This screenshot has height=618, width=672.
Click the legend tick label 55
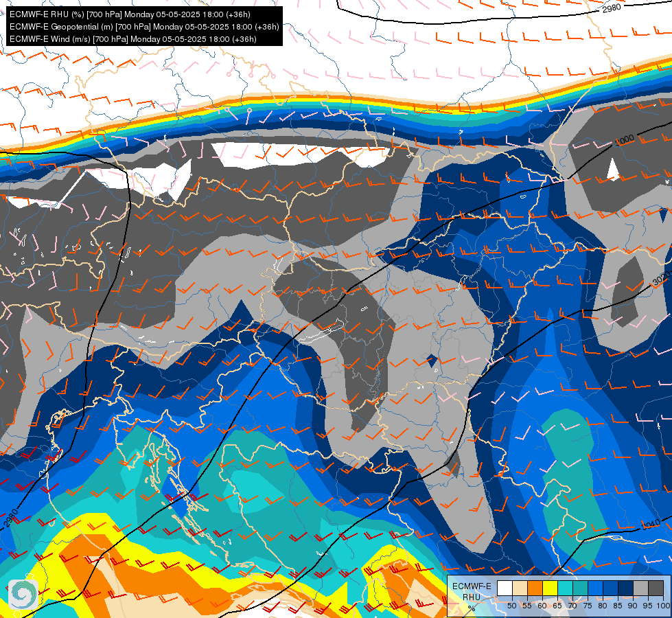click(x=527, y=606)
